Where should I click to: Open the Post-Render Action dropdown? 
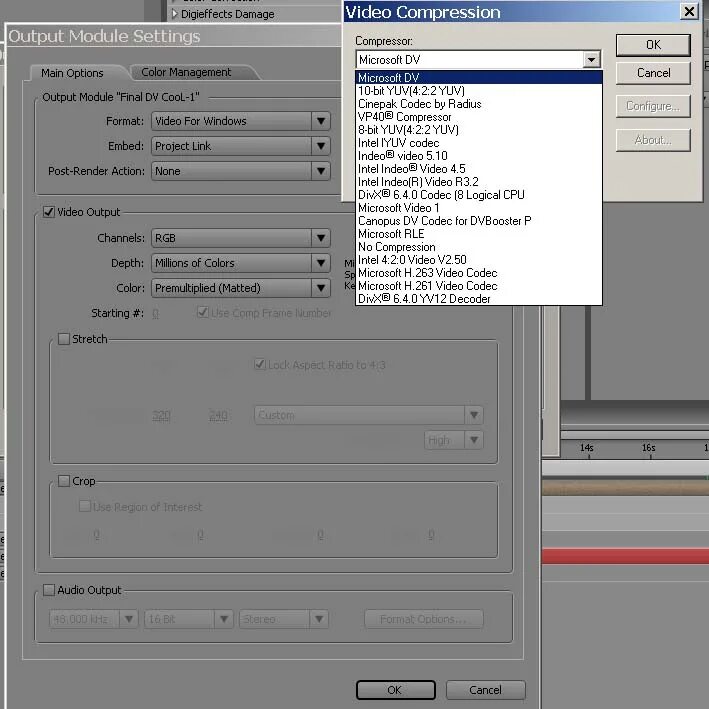(x=241, y=171)
